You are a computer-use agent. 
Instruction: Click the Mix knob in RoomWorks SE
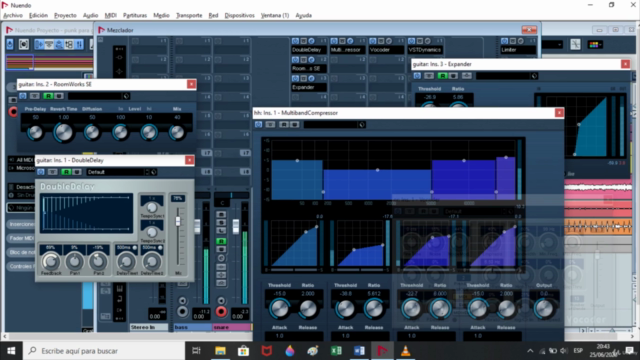tap(177, 132)
